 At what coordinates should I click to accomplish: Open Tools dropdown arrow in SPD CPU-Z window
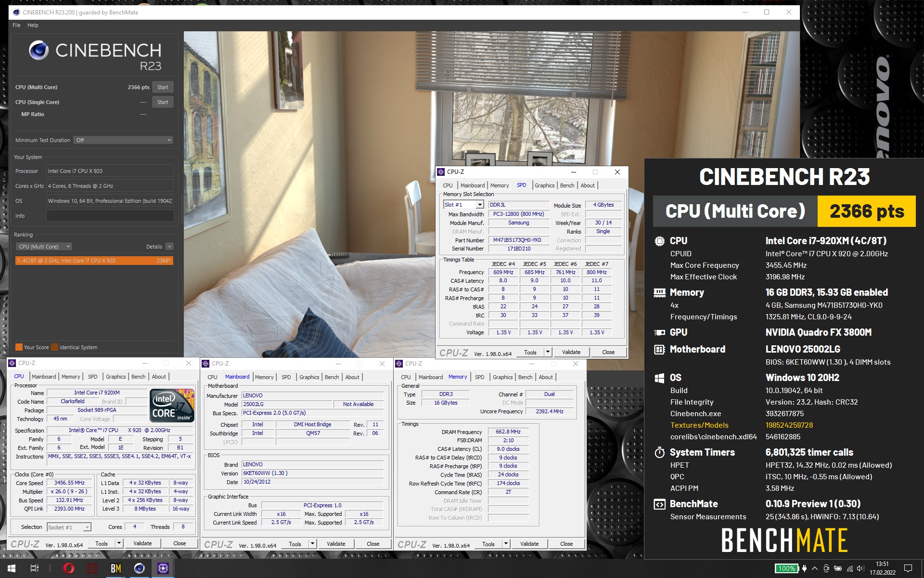[x=547, y=352]
